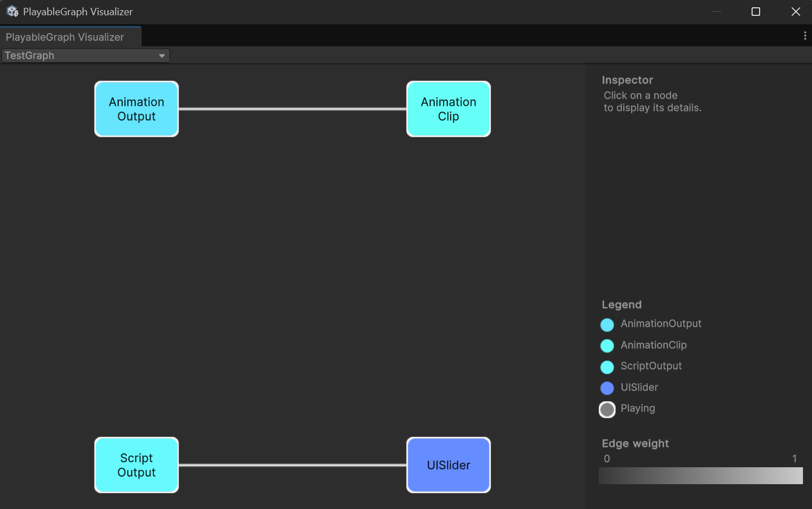
Task: Click the Edge weight gradient bar
Action: (x=700, y=476)
